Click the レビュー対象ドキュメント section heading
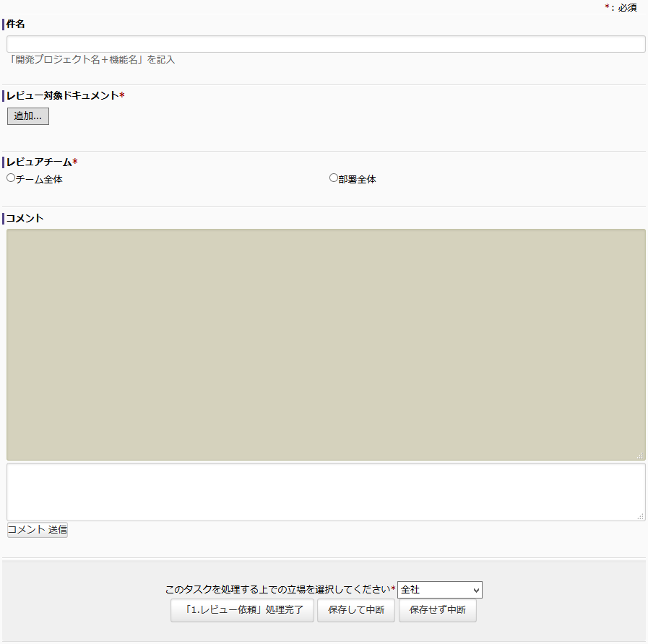 point(62,95)
